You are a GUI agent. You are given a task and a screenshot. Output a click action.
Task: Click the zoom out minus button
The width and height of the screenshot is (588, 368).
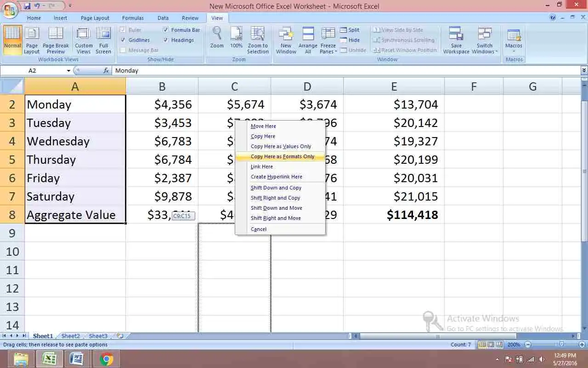pos(528,345)
